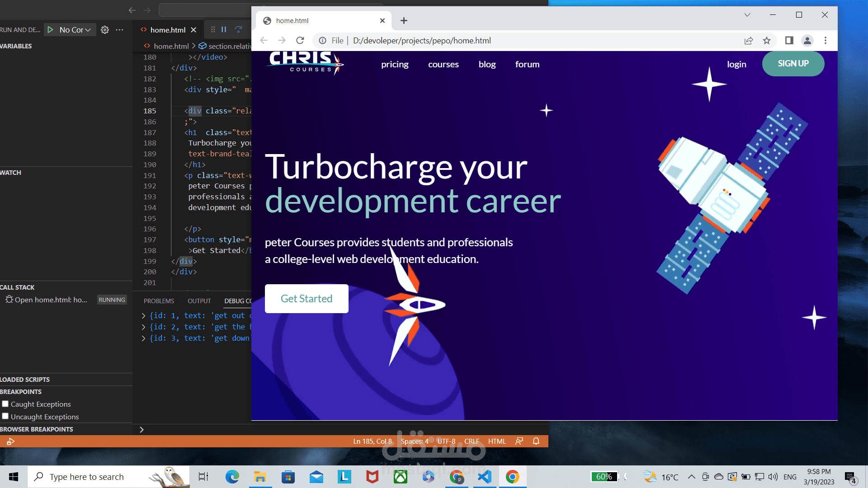Click Ln 185, Col 8 in status bar
This screenshot has width=868, height=488.
click(x=373, y=441)
